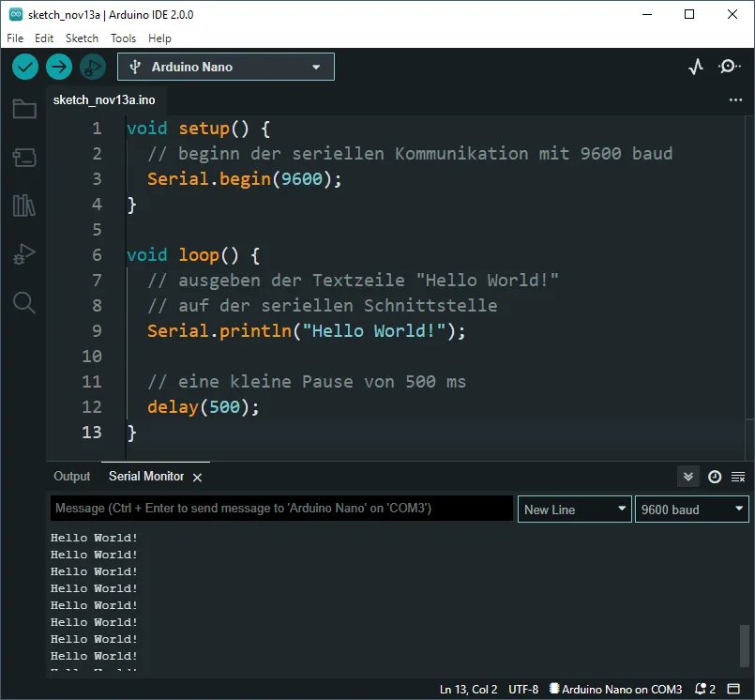Open the Boards Manager sidebar icon
Image resolution: width=755 pixels, height=700 pixels.
pyautogui.click(x=24, y=158)
